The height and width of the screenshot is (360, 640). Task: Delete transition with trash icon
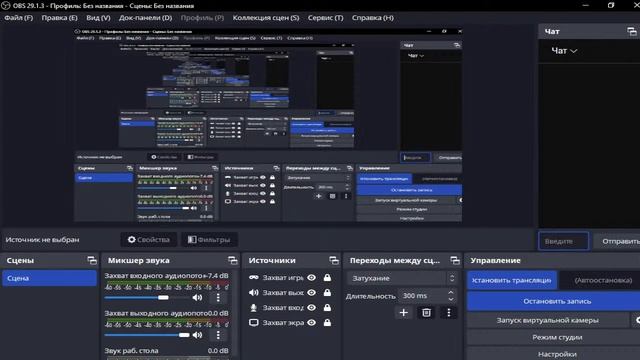click(426, 313)
